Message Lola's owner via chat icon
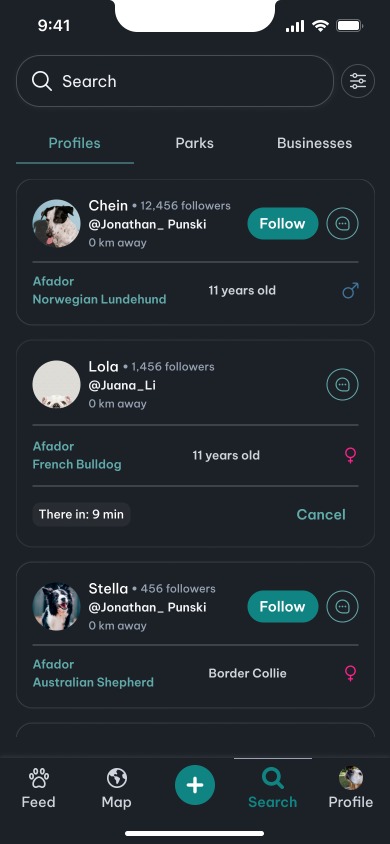Screen dimensions: 390x844 click(x=343, y=384)
